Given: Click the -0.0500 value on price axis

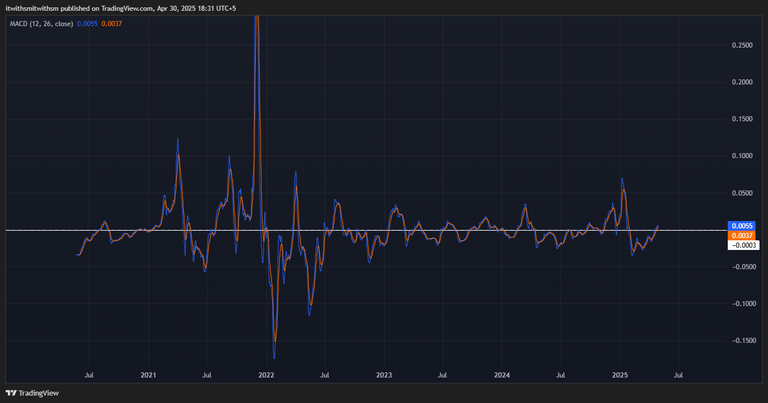Looking at the screenshot, I should (744, 267).
